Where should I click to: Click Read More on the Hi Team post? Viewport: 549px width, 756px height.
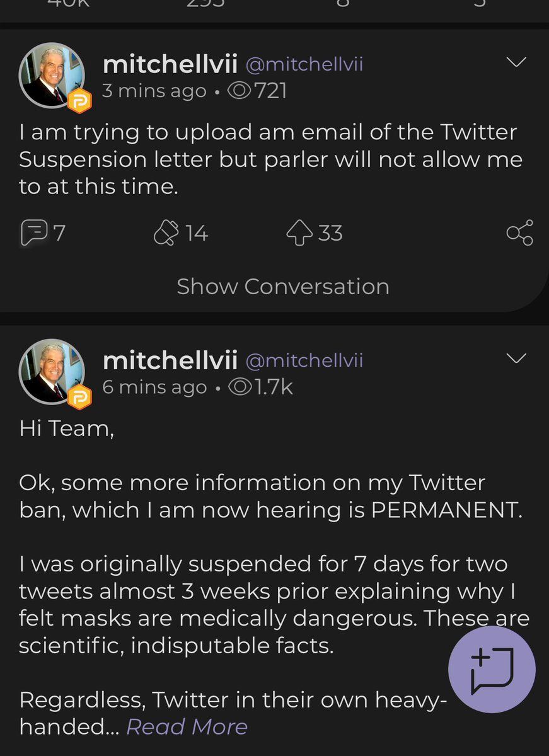click(x=187, y=727)
